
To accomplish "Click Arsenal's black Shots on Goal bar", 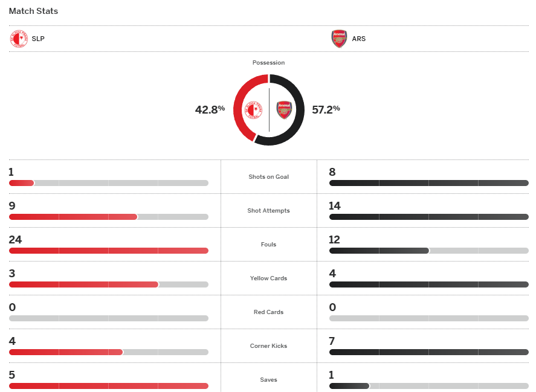I will tap(428, 183).
